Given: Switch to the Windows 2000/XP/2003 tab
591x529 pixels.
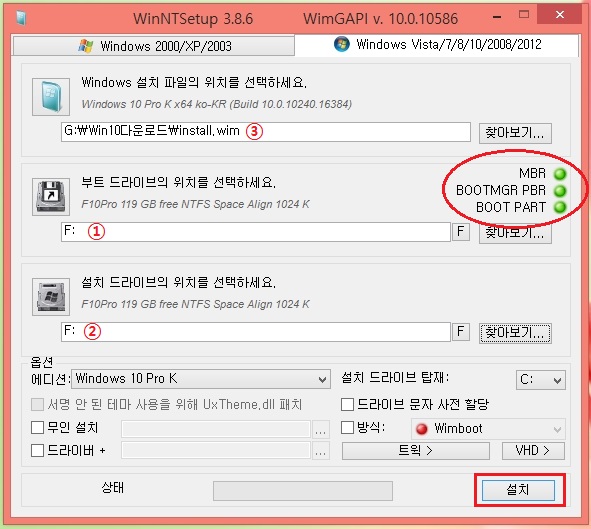Looking at the screenshot, I should (x=154, y=46).
